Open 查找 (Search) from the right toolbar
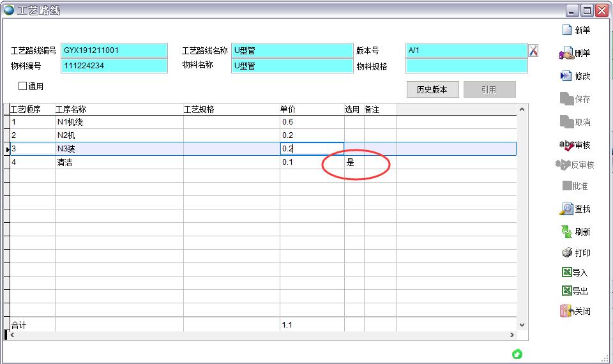The height and width of the screenshot is (364, 613). pos(566,209)
